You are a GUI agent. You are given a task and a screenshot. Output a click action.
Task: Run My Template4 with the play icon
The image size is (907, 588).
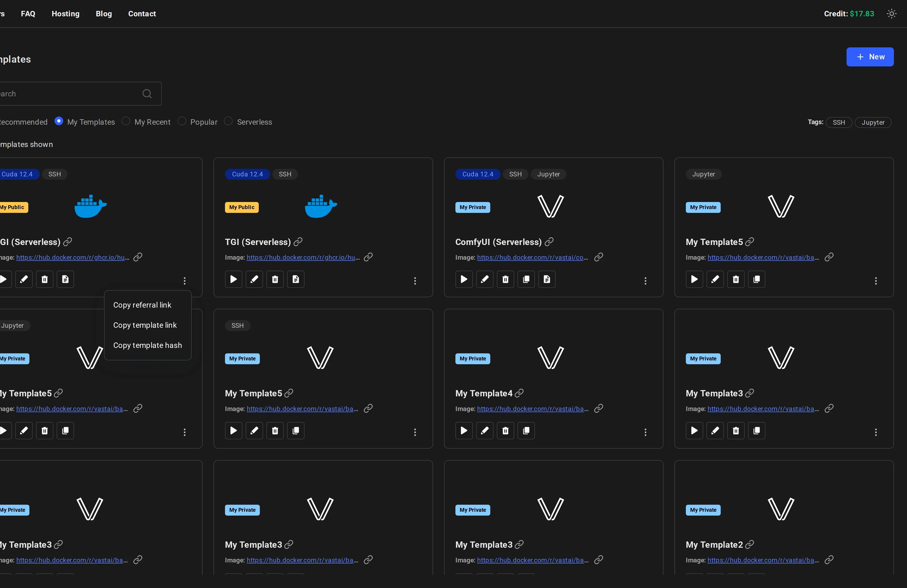pos(464,430)
